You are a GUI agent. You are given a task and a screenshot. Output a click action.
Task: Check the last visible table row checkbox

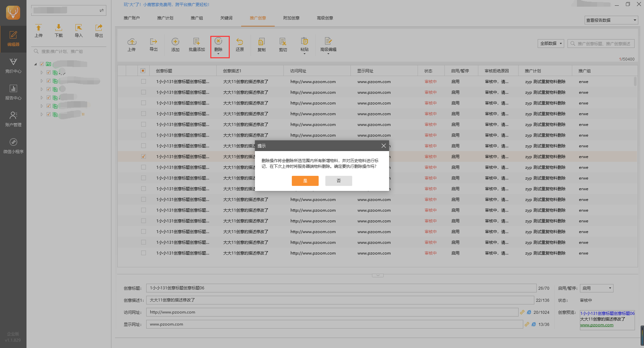(144, 253)
